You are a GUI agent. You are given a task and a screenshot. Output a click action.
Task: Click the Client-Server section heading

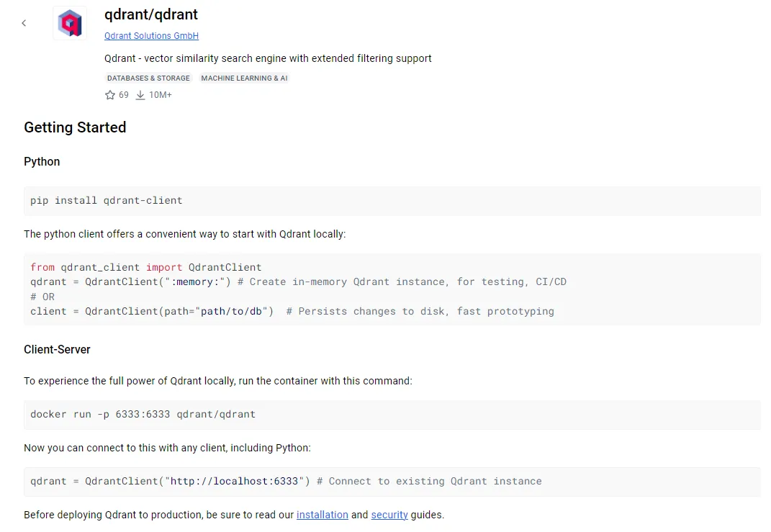click(57, 350)
